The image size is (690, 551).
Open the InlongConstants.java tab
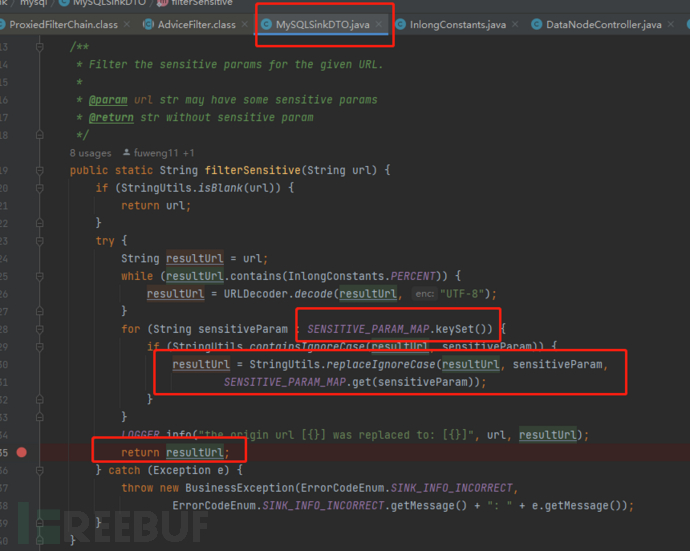click(x=458, y=25)
